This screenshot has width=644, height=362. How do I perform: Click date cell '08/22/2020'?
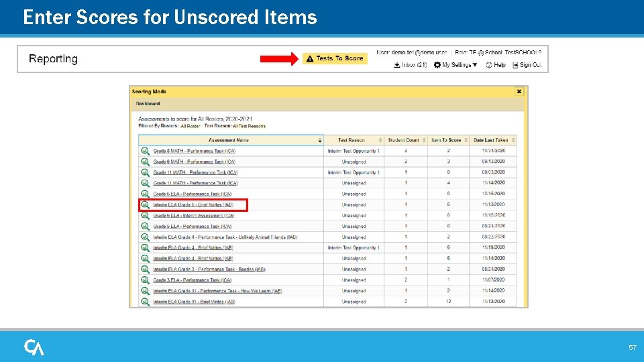494,237
